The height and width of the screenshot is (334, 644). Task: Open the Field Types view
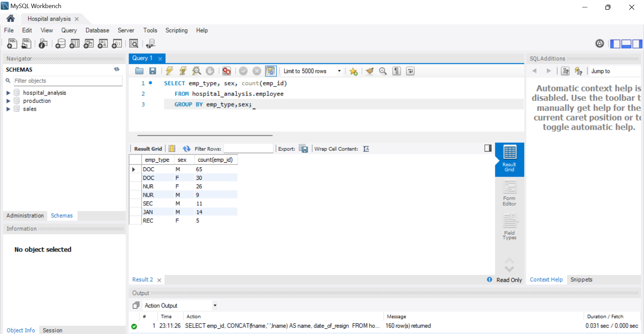(x=509, y=227)
